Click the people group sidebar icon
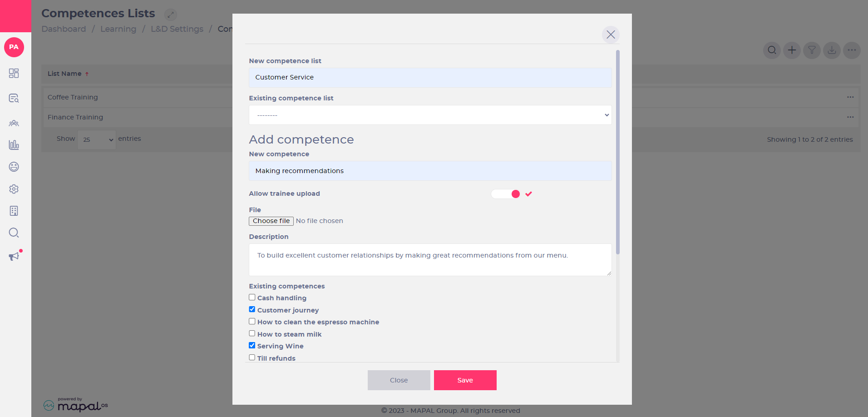 (14, 123)
